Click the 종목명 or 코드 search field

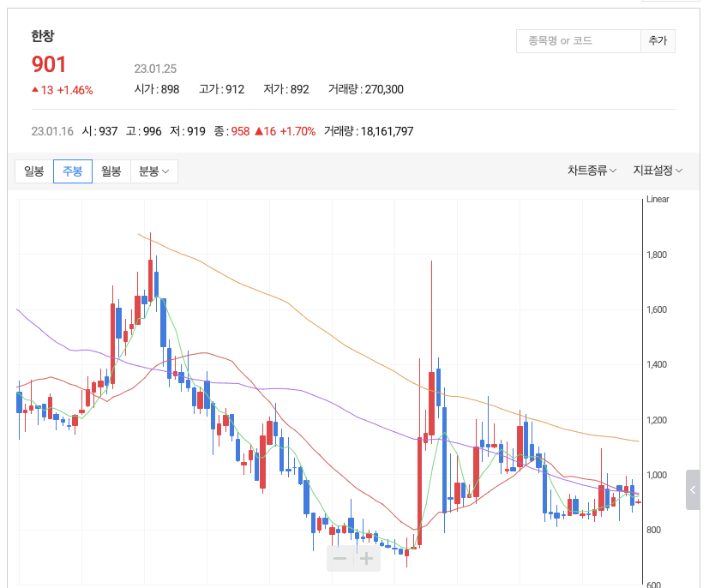click(579, 41)
